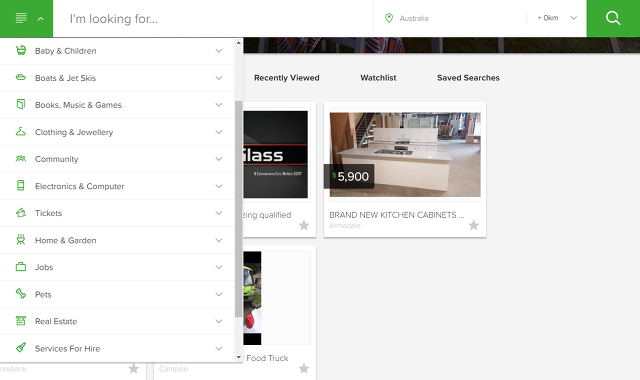640x380 pixels.
Task: Open the Glass business listing thumbnail
Action: pos(276,155)
